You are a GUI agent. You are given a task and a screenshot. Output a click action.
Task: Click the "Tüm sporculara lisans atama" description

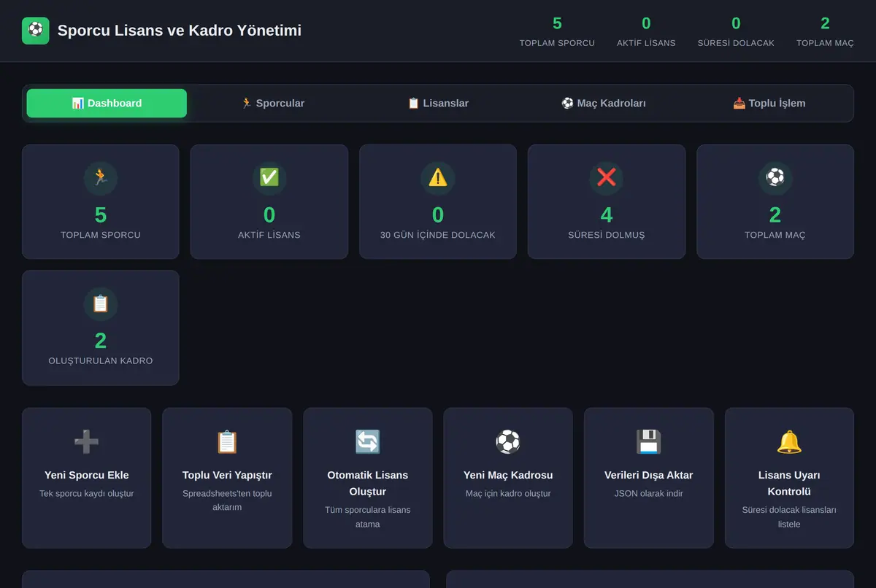click(368, 517)
